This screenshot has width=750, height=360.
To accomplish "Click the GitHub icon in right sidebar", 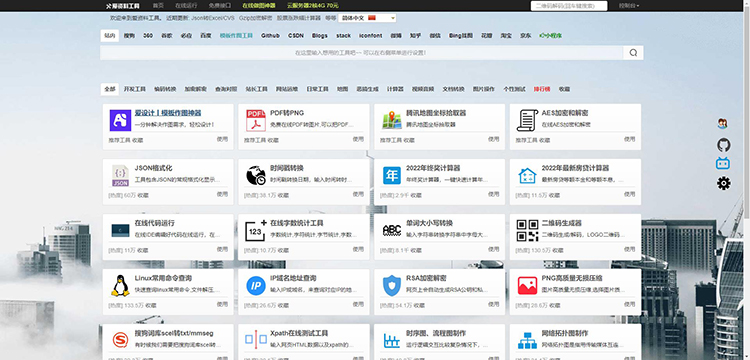I will point(723,145).
